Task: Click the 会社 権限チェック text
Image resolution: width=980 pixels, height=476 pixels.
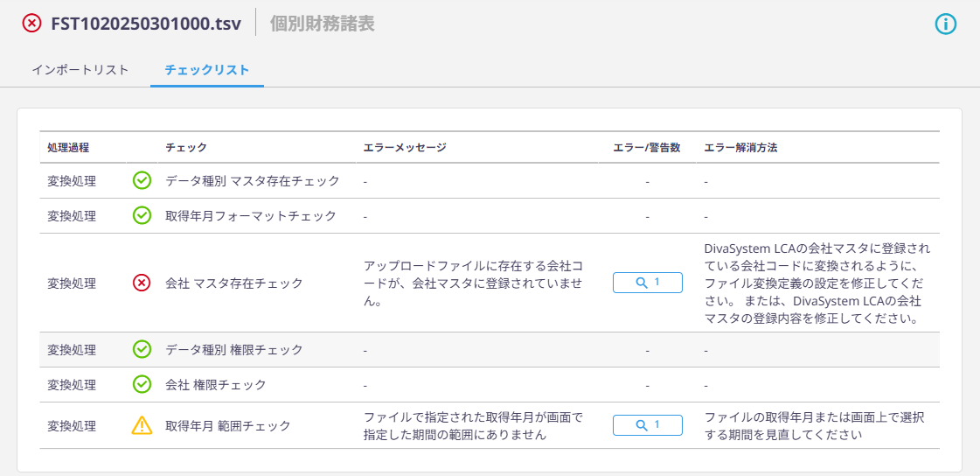Action: tap(216, 384)
